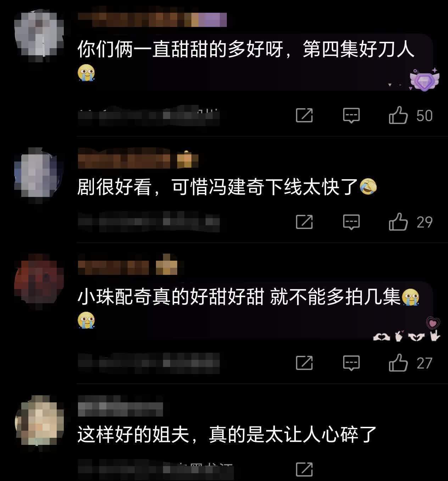Share the 小珠配奇真的好甜 comment
This screenshot has height=481, width=448.
(x=304, y=363)
